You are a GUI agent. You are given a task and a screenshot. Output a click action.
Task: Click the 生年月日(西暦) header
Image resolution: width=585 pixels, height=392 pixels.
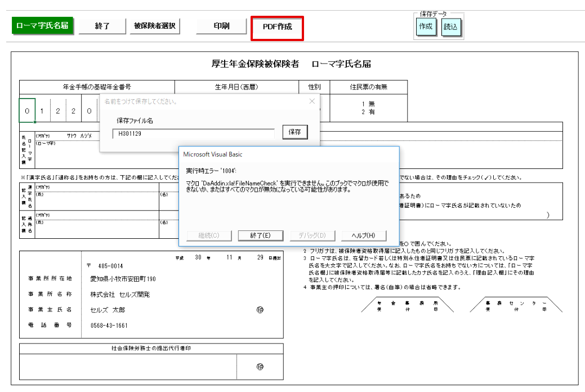[236, 87]
